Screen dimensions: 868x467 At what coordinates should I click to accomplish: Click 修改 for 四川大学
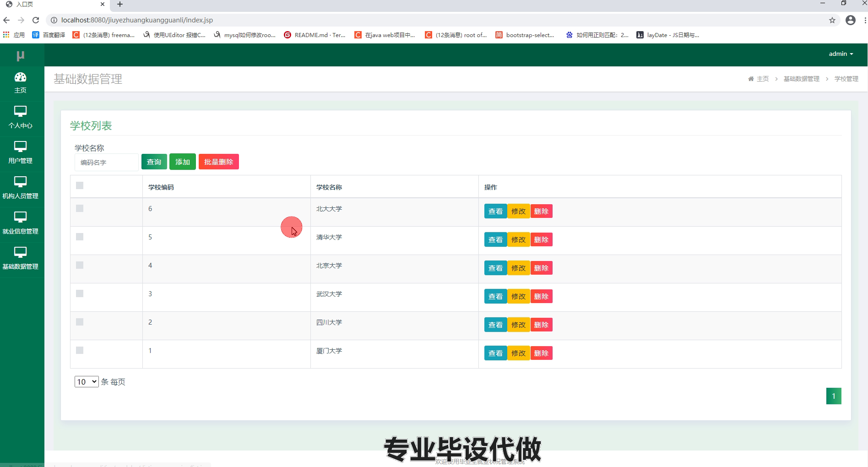point(519,325)
